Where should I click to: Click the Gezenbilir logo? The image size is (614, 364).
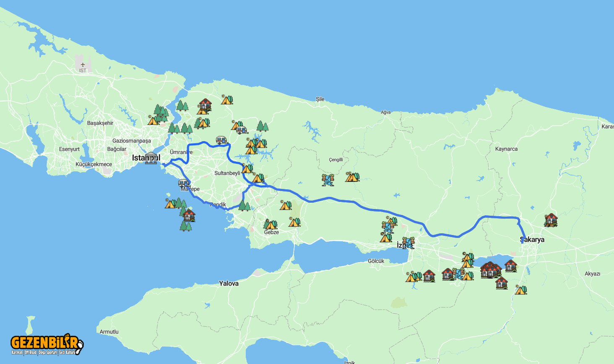(x=47, y=344)
